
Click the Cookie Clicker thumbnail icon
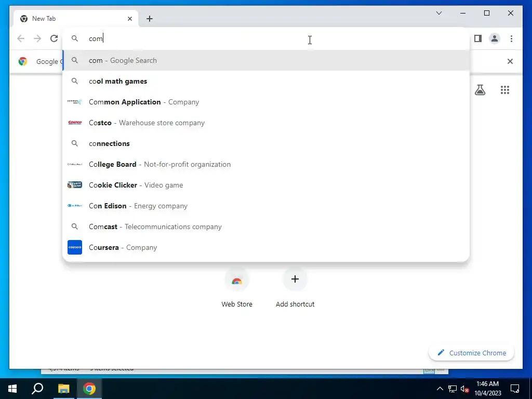tap(75, 185)
